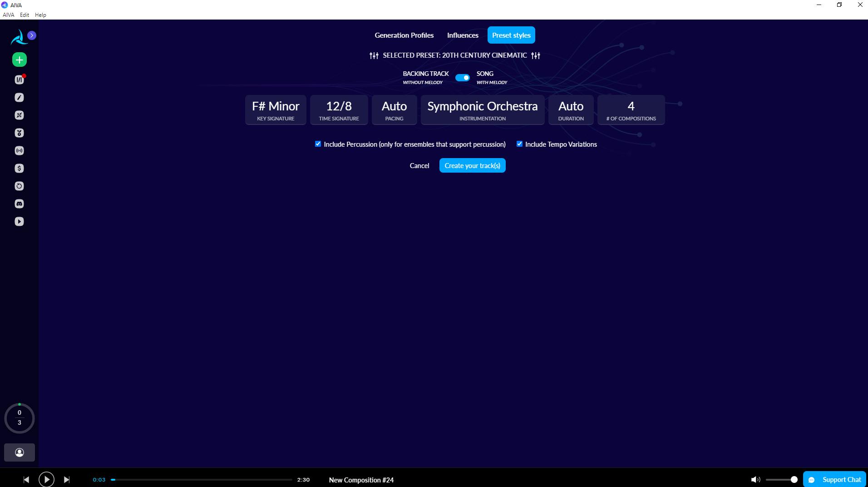The height and width of the screenshot is (487, 868).
Task: Open the F# Minor key signature selector
Action: [276, 109]
